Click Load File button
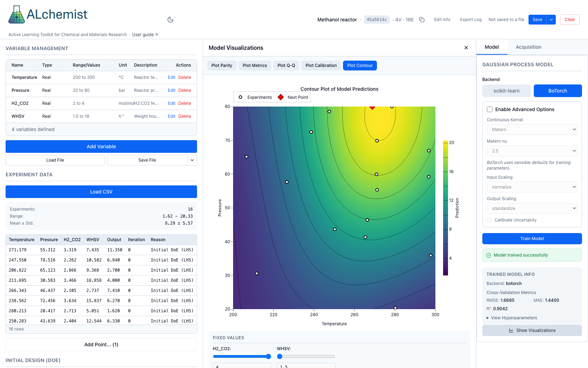 [x=55, y=160]
